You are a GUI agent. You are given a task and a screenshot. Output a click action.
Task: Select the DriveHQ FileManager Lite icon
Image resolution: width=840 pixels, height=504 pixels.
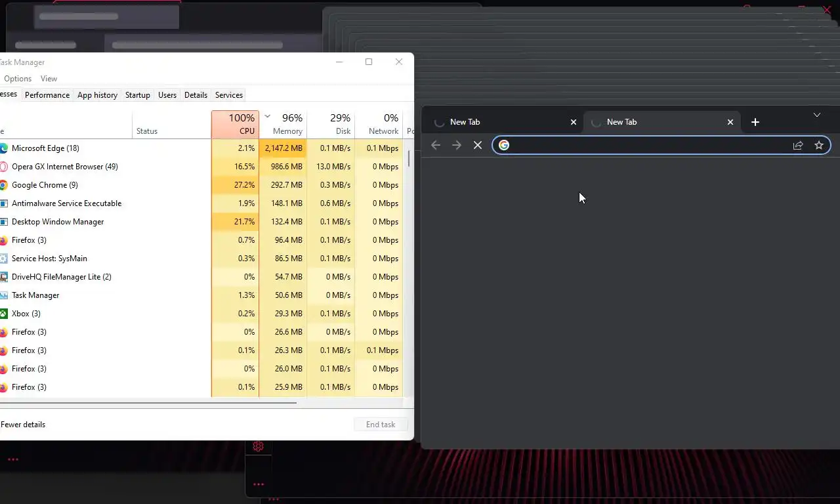3,277
